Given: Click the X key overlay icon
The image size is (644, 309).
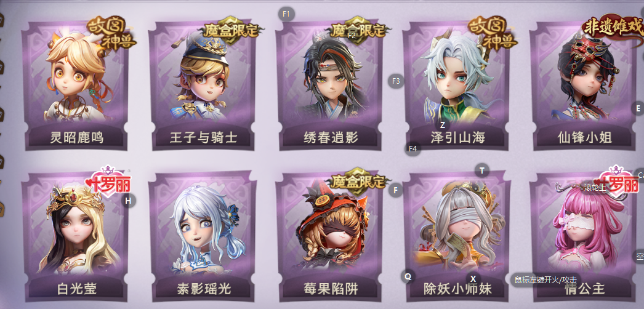Looking at the screenshot, I should (473, 278).
